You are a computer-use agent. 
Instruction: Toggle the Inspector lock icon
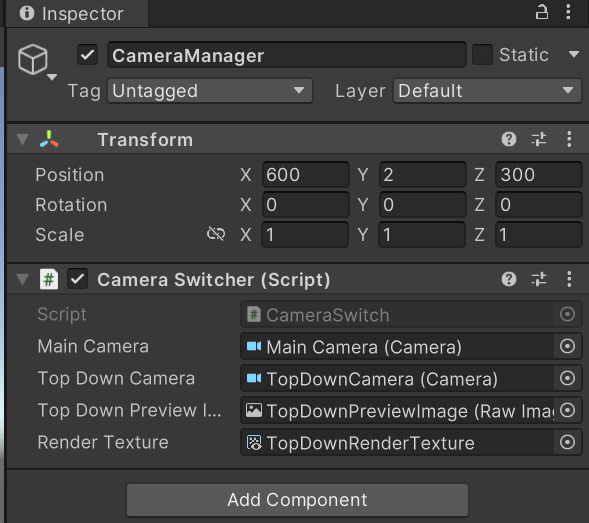click(541, 12)
